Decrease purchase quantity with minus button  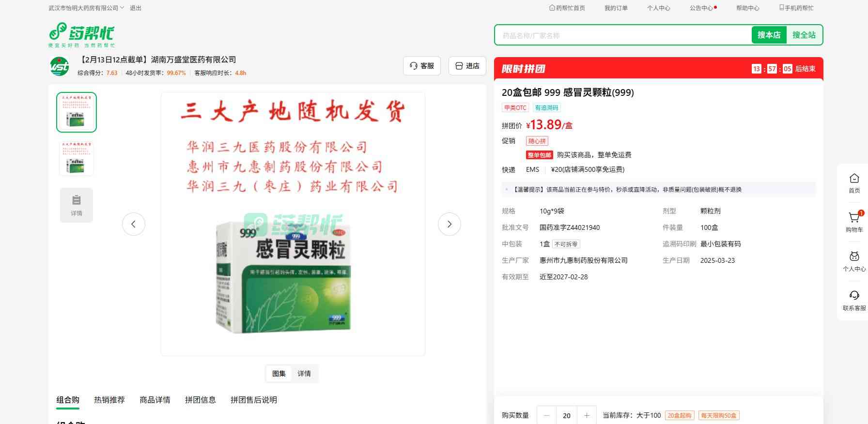547,415
